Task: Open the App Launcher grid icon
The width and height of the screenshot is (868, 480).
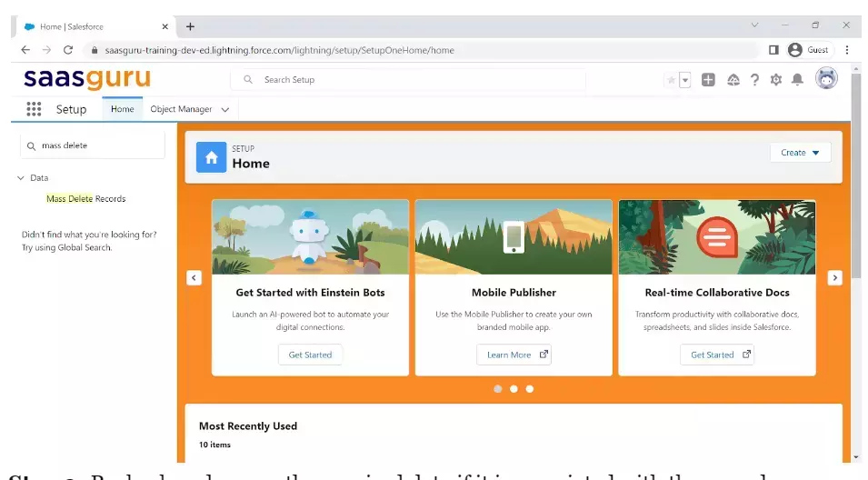Action: (x=34, y=109)
